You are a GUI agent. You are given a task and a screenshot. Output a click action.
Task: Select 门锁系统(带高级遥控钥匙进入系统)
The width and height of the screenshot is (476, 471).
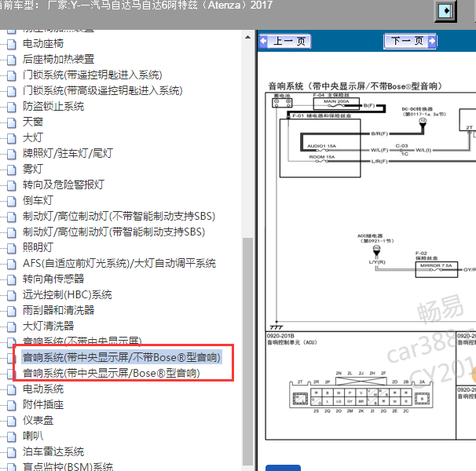(103, 91)
